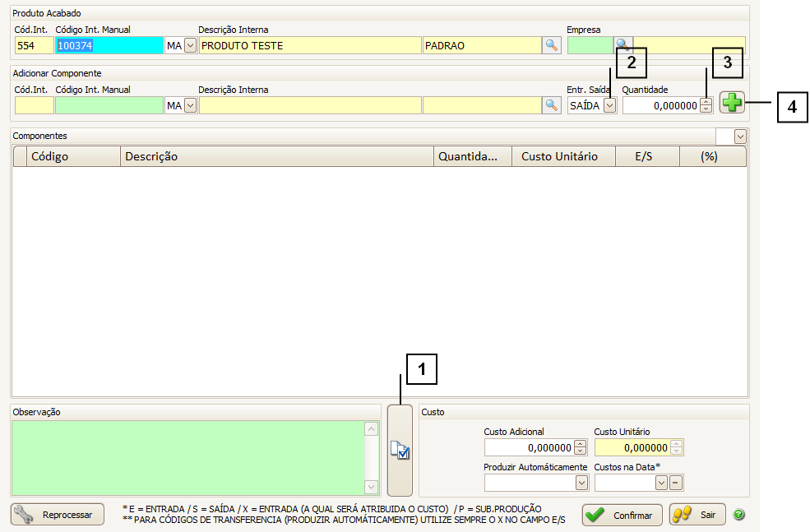Click the minus button beside Custos na Data
Viewport: 810px width, 532px height.
click(676, 483)
